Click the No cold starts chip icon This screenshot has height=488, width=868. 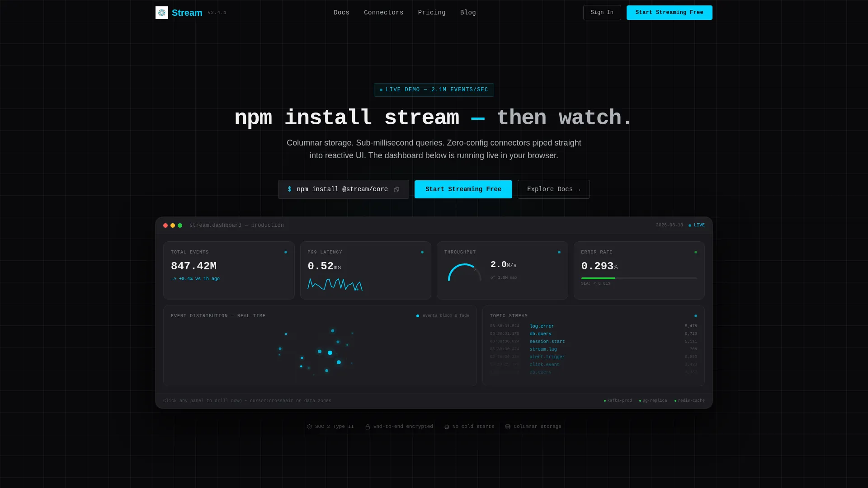[x=447, y=427]
